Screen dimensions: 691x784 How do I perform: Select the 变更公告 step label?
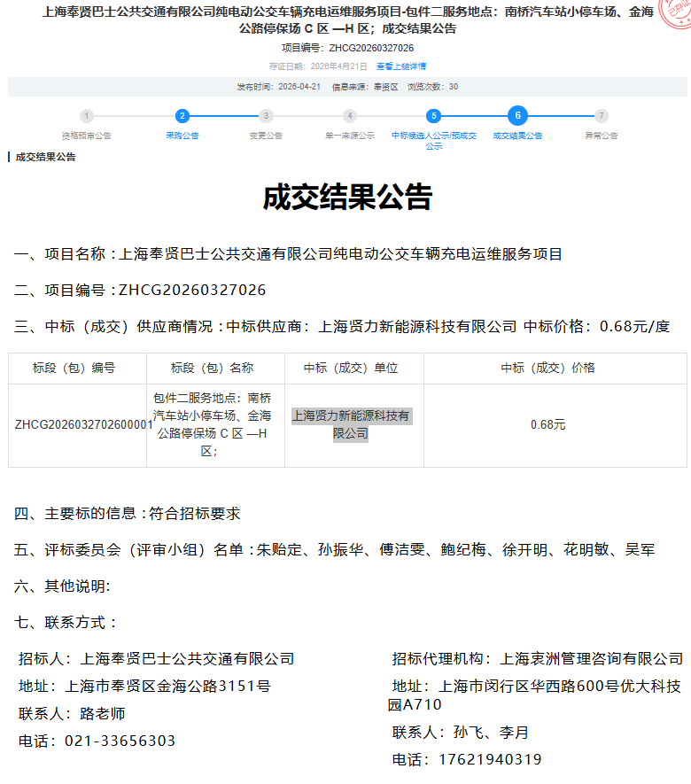(266, 136)
